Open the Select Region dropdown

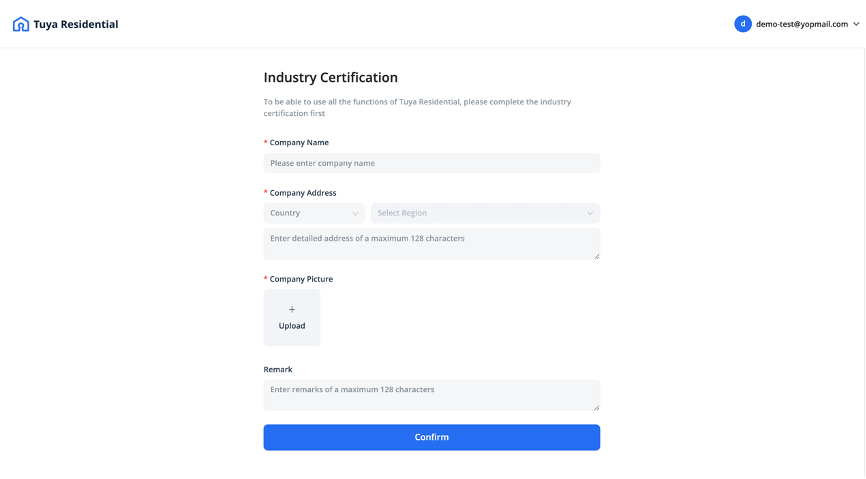(484, 213)
